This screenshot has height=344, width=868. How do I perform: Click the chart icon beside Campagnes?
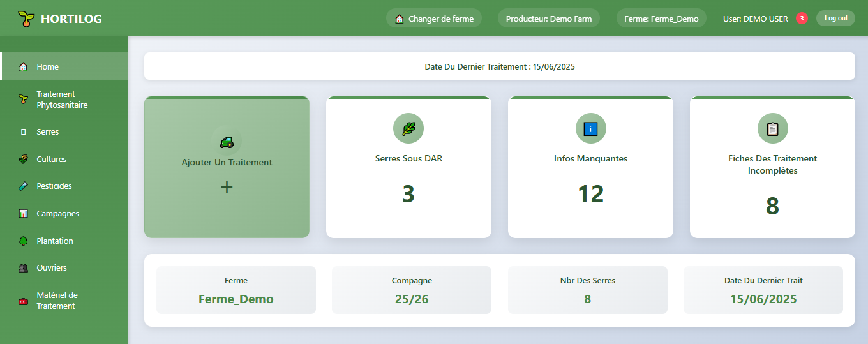[24, 213]
